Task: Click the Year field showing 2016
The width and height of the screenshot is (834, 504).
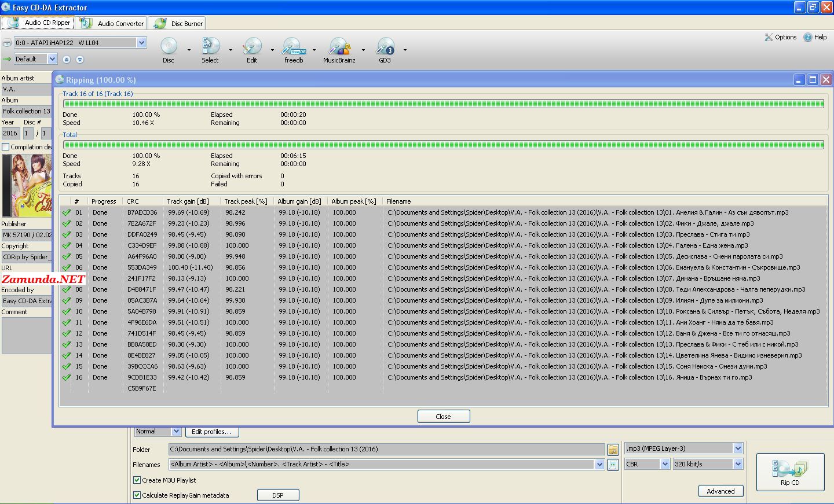Action: (x=10, y=133)
